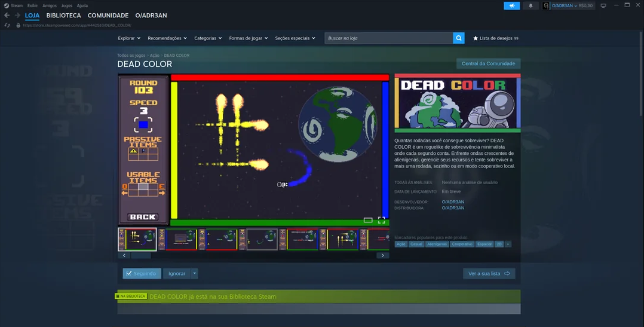The image size is (644, 327).
Task: Select the Cooperativo tag
Action: pyautogui.click(x=462, y=244)
